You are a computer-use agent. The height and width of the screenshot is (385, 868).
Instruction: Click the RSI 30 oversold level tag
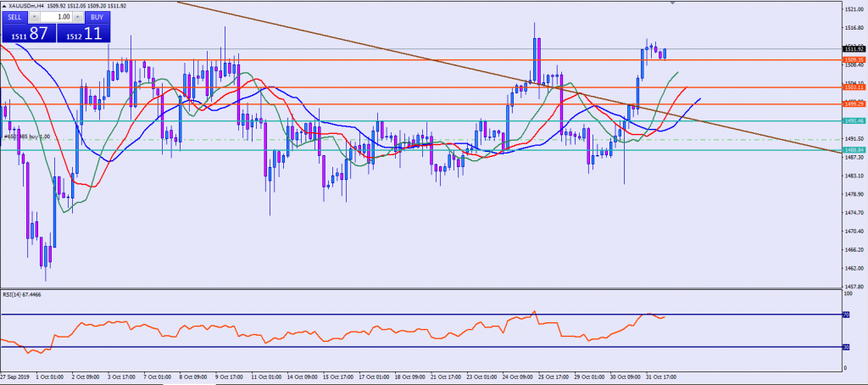click(847, 347)
